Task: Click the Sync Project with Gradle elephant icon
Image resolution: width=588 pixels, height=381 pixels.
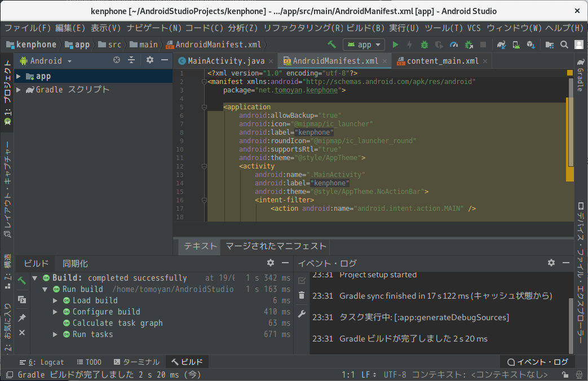Action: pyautogui.click(x=501, y=45)
